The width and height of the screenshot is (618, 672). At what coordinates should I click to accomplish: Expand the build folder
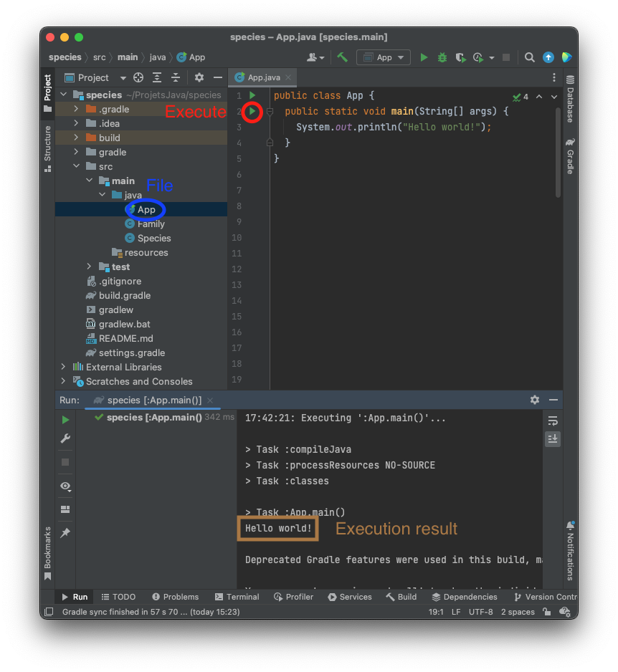[76, 138]
